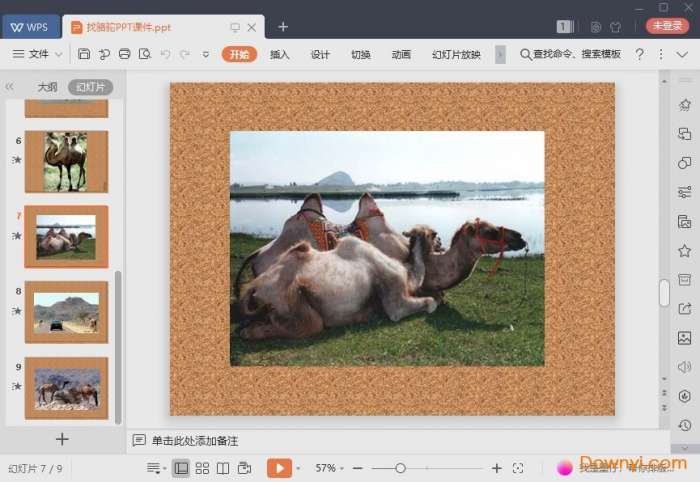The width and height of the screenshot is (700, 482).
Task: Open the 文件 menu
Action: (x=32, y=54)
